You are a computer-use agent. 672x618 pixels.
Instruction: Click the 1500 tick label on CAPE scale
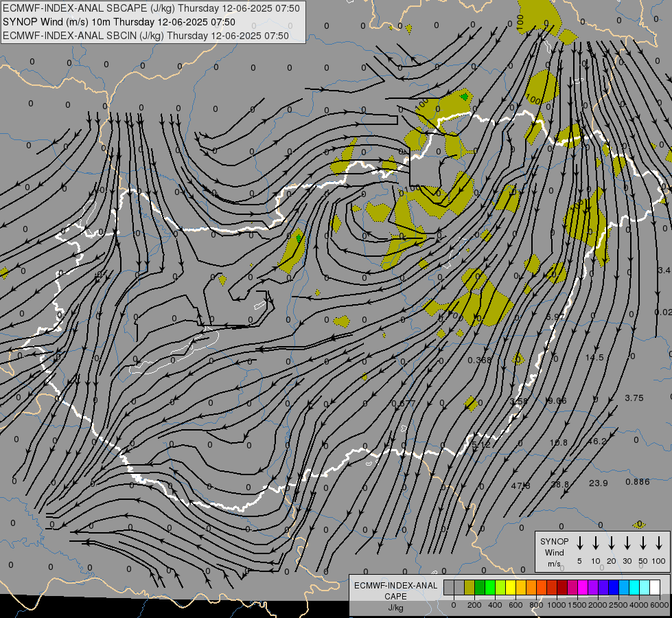(x=577, y=605)
